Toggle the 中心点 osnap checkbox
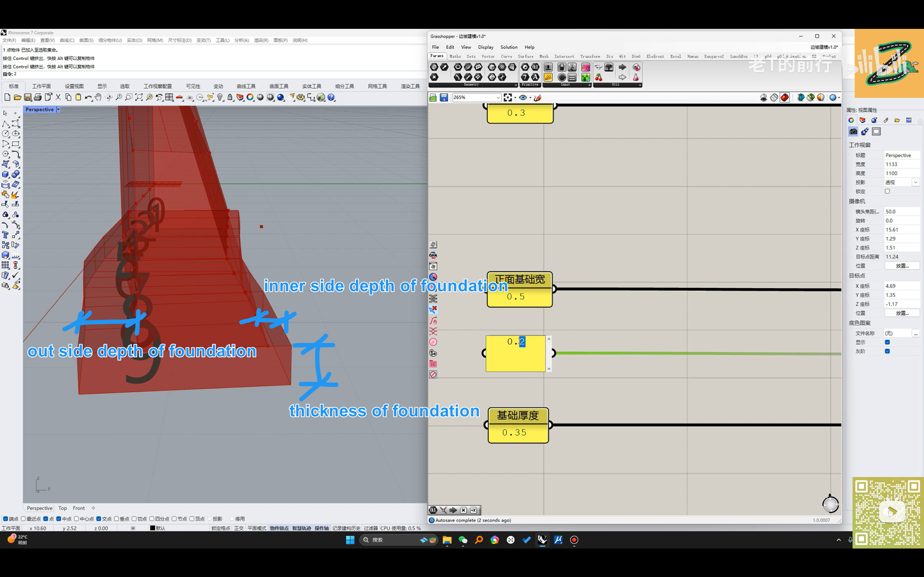This screenshot has height=577, width=924. [77, 519]
